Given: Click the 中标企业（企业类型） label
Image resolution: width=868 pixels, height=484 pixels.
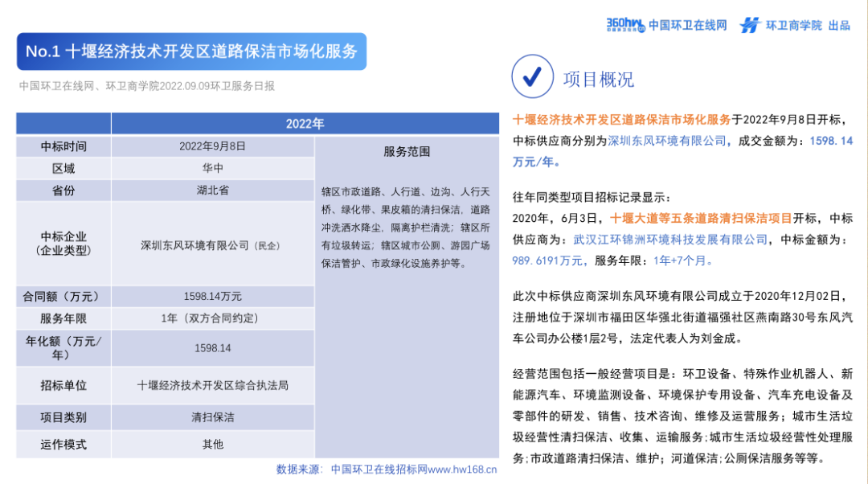Looking at the screenshot, I should pyautogui.click(x=63, y=244).
